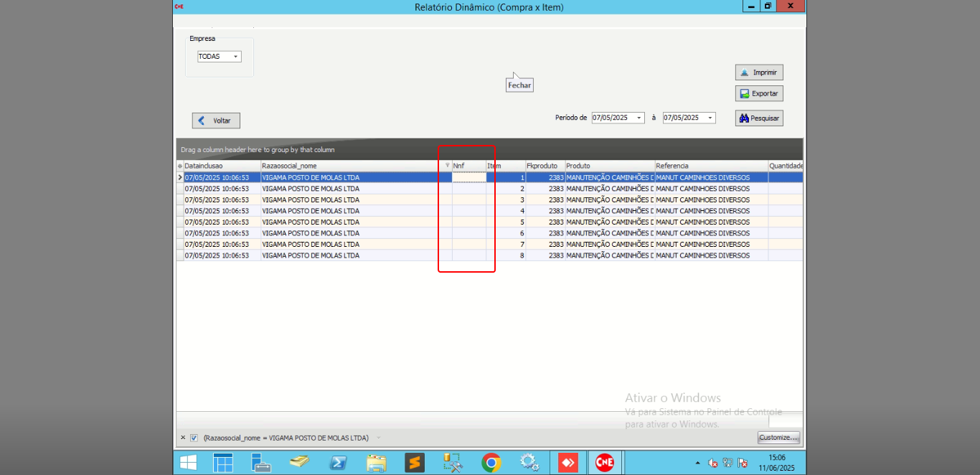Image resolution: width=980 pixels, height=475 pixels.
Task: Launch Sublime Text from the taskbar
Action: (x=415, y=463)
